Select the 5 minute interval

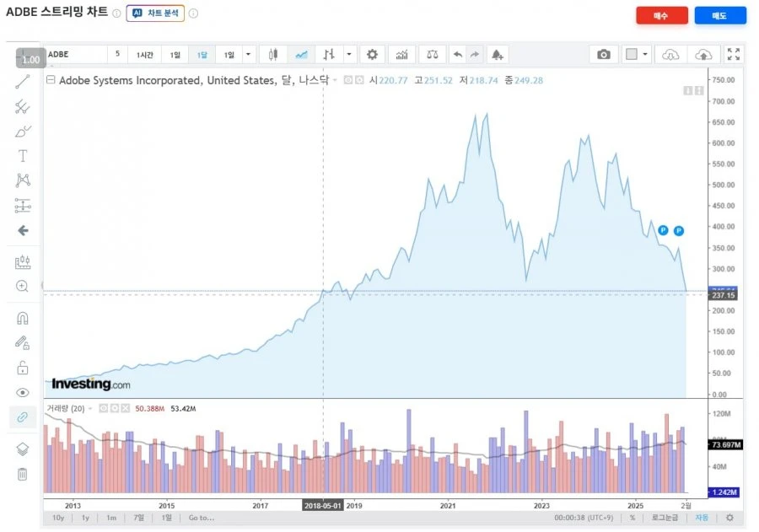tap(117, 54)
